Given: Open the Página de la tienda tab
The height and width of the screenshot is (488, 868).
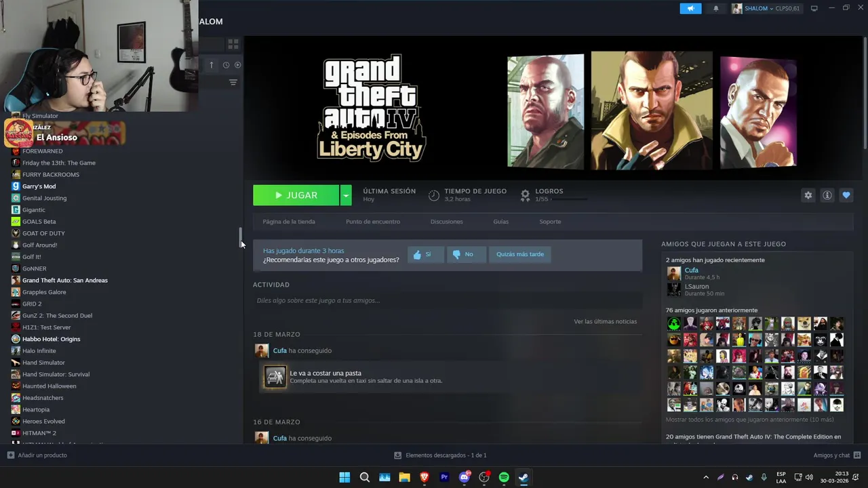Looking at the screenshot, I should pos(289,222).
